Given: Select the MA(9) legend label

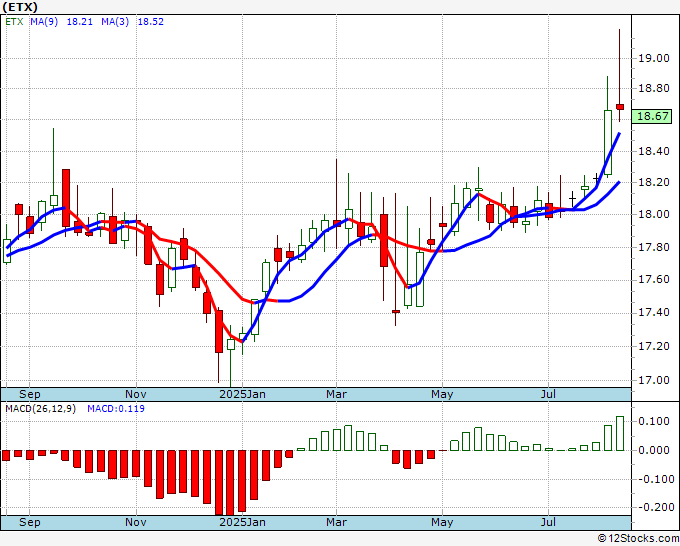Looking at the screenshot, I should pos(44,22).
